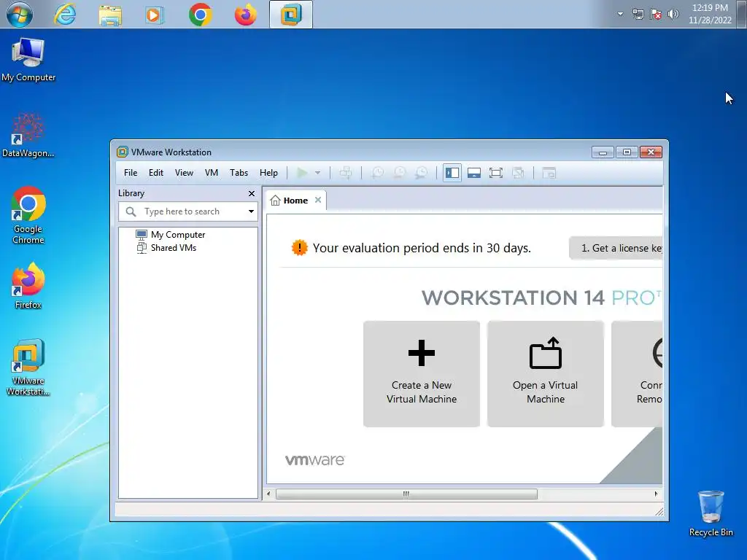Open Snapshot Manager toolbar icon
The width and height of the screenshot is (747, 560).
coord(421,173)
